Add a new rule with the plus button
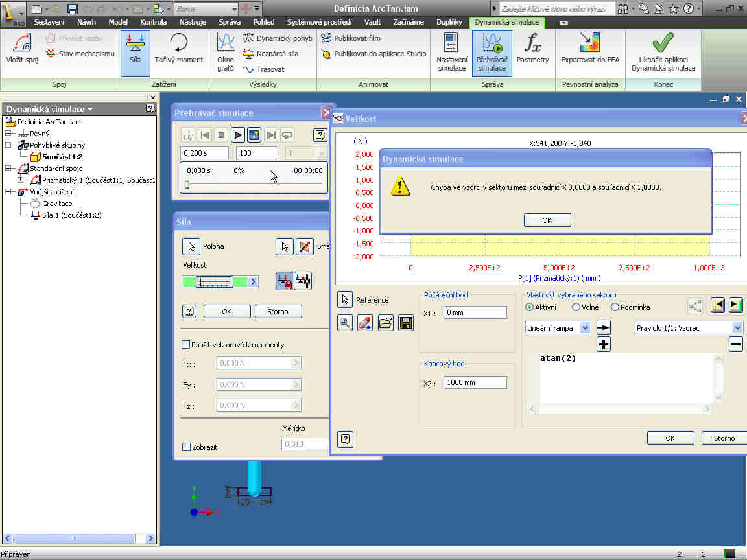Image resolution: width=747 pixels, height=560 pixels. (604, 344)
